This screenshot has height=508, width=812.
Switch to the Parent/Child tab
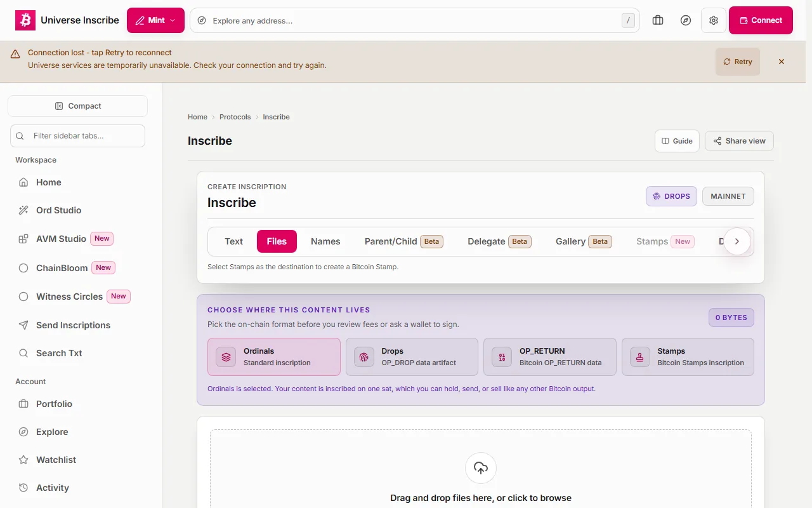point(403,241)
